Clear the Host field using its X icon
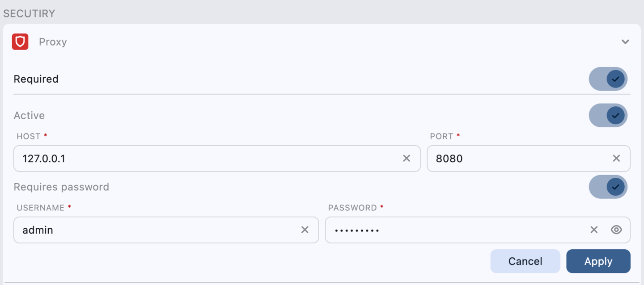Viewport: 644px width, 285px height. point(407,158)
